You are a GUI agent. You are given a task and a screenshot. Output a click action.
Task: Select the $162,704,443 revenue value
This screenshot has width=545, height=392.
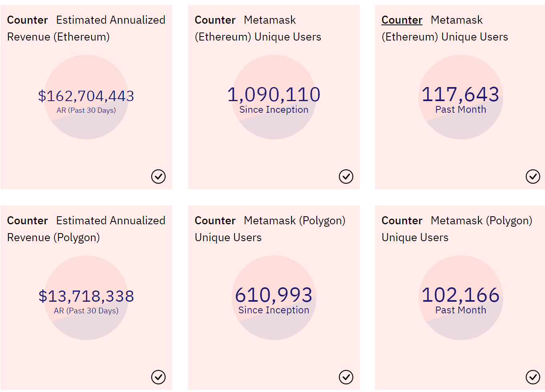[86, 96]
